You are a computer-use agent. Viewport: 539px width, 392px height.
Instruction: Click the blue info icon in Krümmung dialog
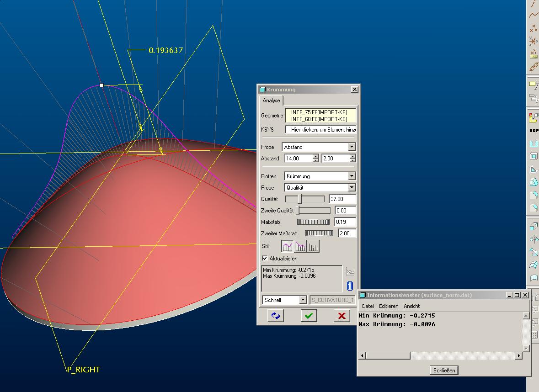point(350,286)
